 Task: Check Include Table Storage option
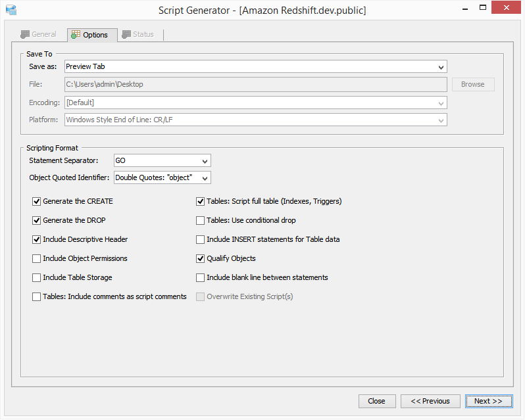click(37, 278)
